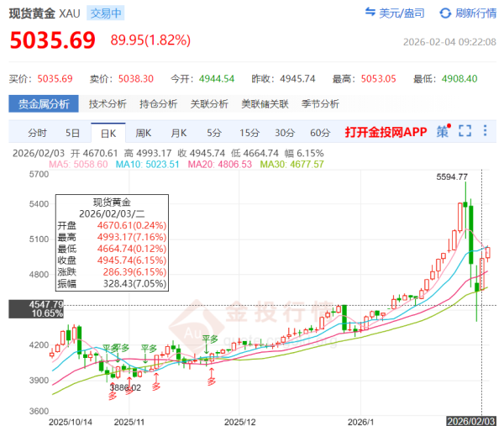Click the ask price 5038.30

click(x=136, y=79)
